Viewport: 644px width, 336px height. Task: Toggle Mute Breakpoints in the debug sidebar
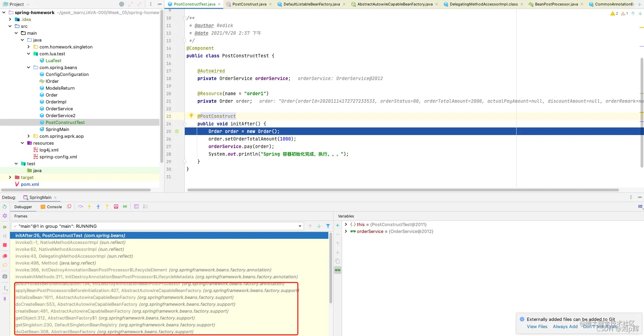4,265
